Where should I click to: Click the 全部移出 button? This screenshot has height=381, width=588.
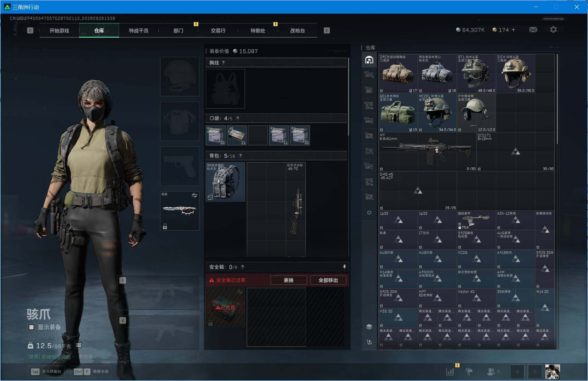click(x=328, y=280)
